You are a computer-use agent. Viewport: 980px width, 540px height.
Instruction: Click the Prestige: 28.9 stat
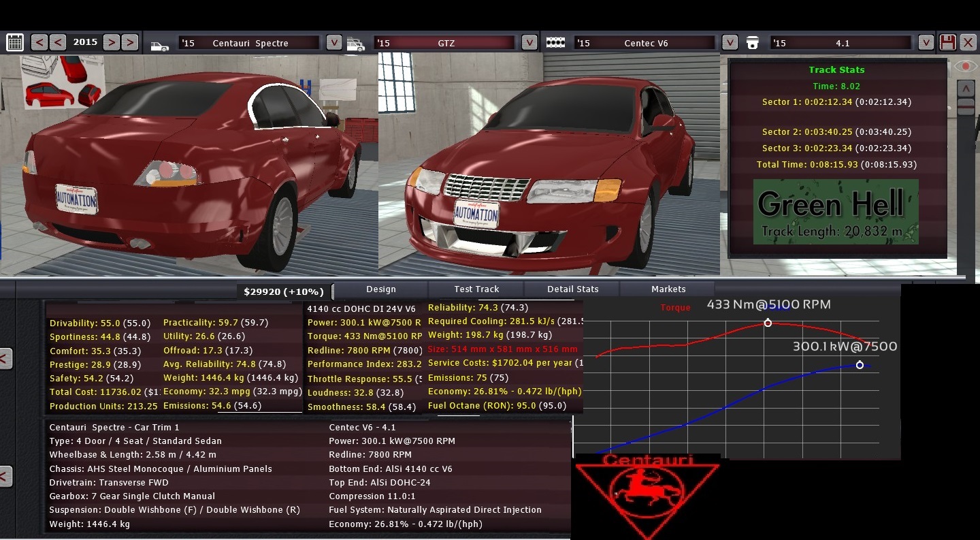point(95,365)
